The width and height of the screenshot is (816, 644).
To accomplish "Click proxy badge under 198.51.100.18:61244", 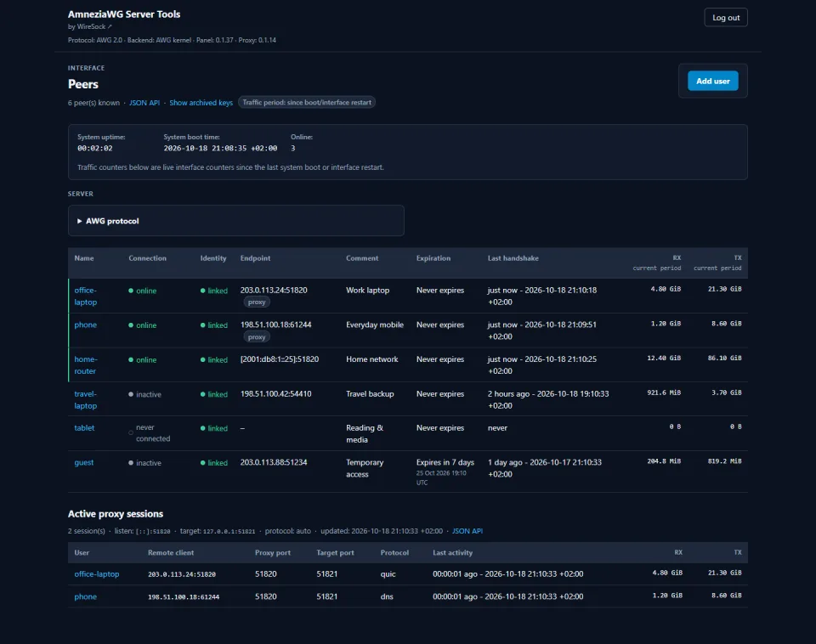I will 257,337.
